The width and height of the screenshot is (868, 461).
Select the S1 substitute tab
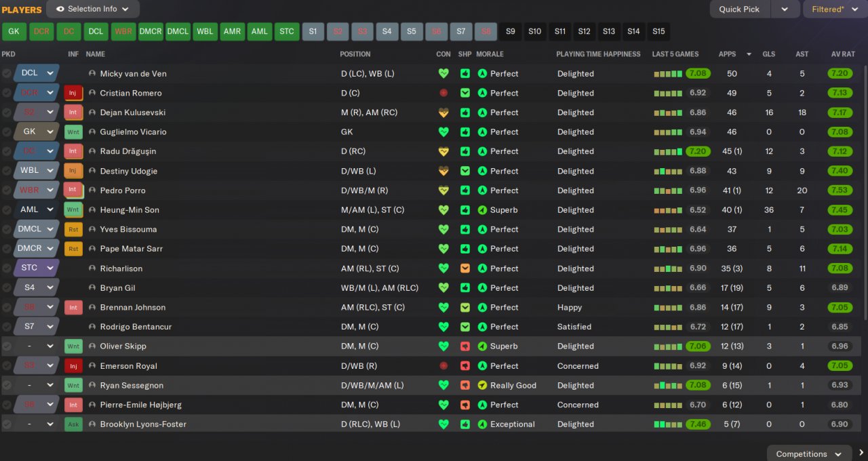(x=313, y=31)
